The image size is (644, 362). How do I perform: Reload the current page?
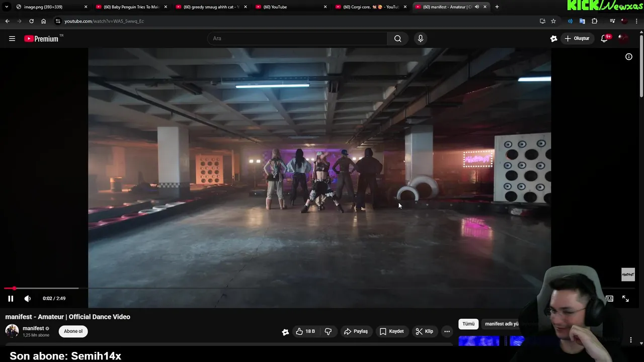pos(31,21)
